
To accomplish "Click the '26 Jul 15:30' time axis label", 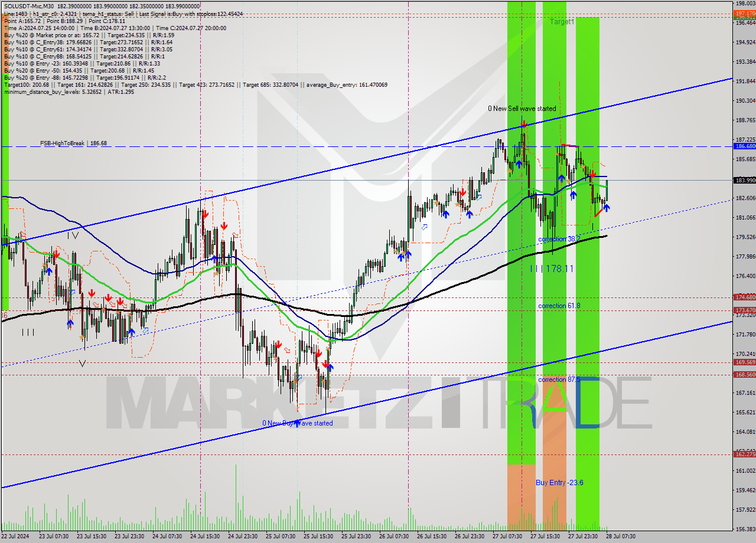I will click(x=432, y=537).
